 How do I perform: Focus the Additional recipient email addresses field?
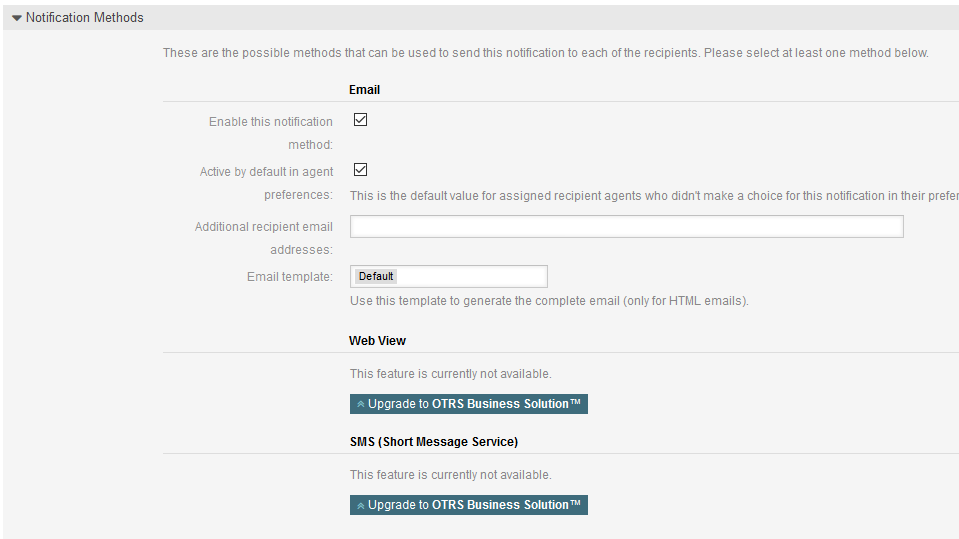click(626, 227)
